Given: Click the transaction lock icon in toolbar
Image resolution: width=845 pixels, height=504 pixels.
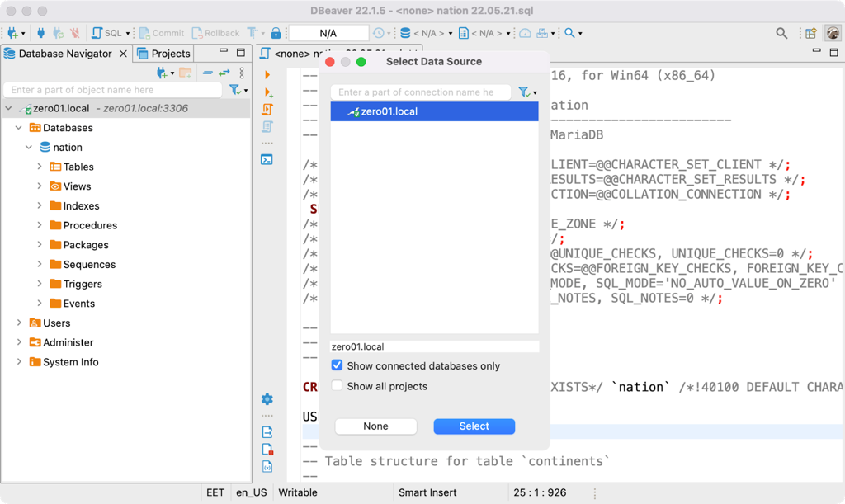Looking at the screenshot, I should tap(276, 33).
